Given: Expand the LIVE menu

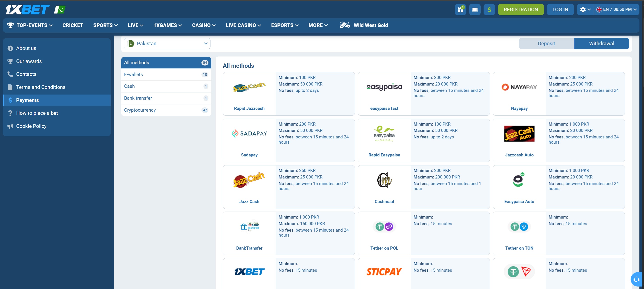Looking at the screenshot, I should [x=135, y=25].
